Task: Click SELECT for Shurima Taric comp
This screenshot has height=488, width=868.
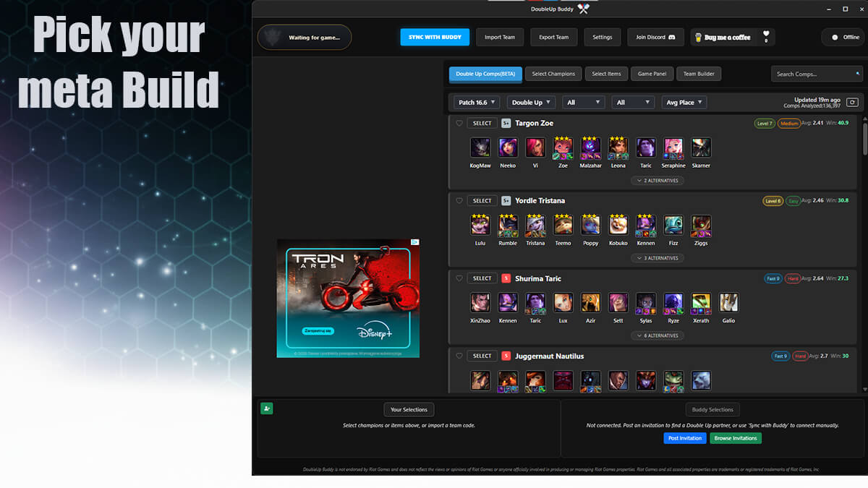Action: point(482,278)
